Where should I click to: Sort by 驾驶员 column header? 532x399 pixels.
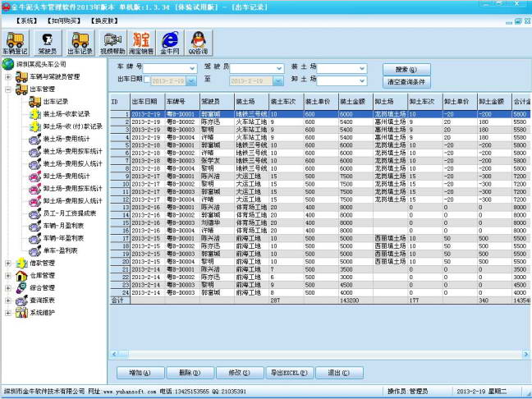coord(217,102)
